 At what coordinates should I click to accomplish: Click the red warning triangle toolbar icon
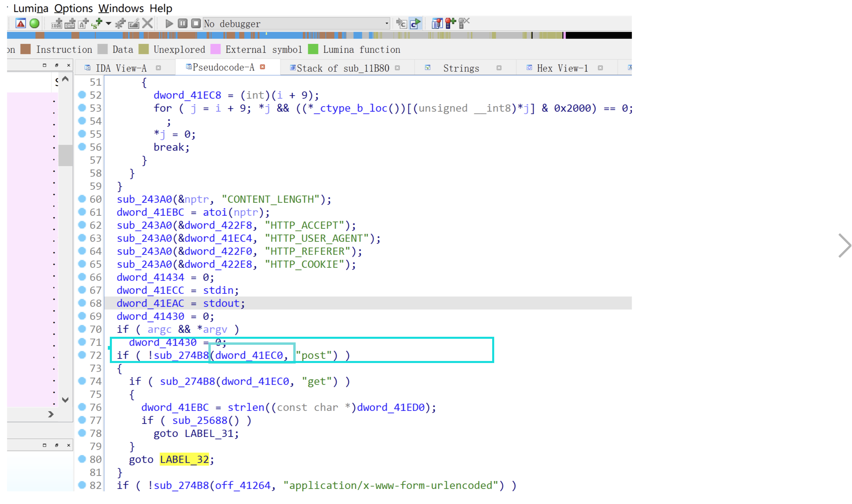[x=21, y=23]
